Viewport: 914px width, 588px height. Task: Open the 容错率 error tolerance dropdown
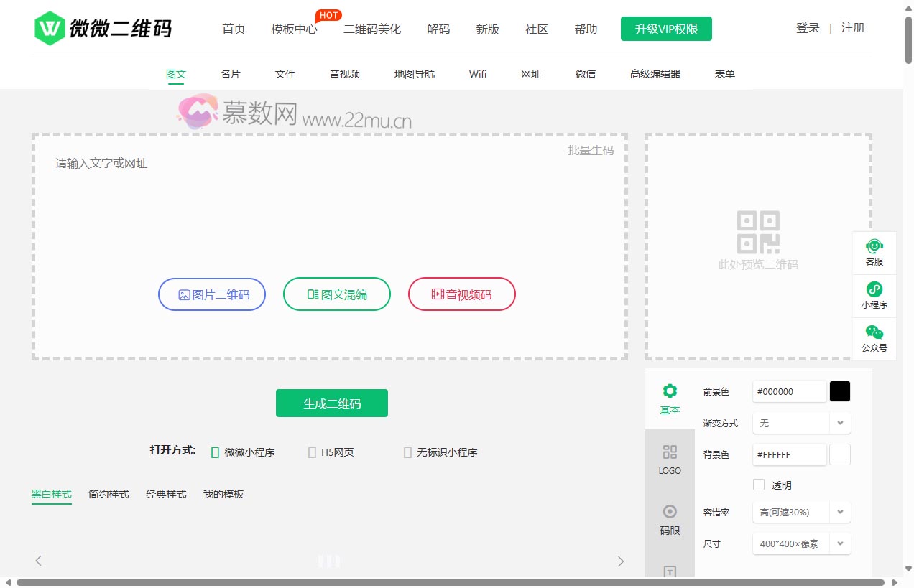coord(801,512)
